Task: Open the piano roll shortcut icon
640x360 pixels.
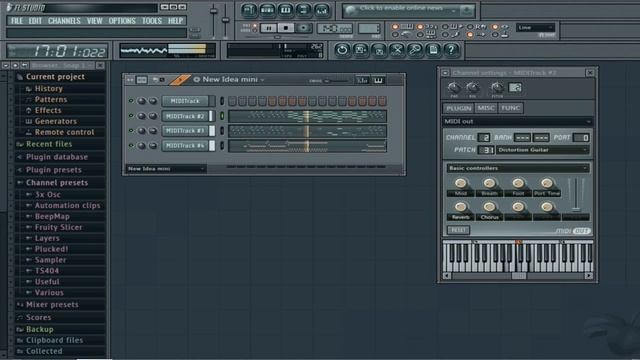Action: coord(286,10)
